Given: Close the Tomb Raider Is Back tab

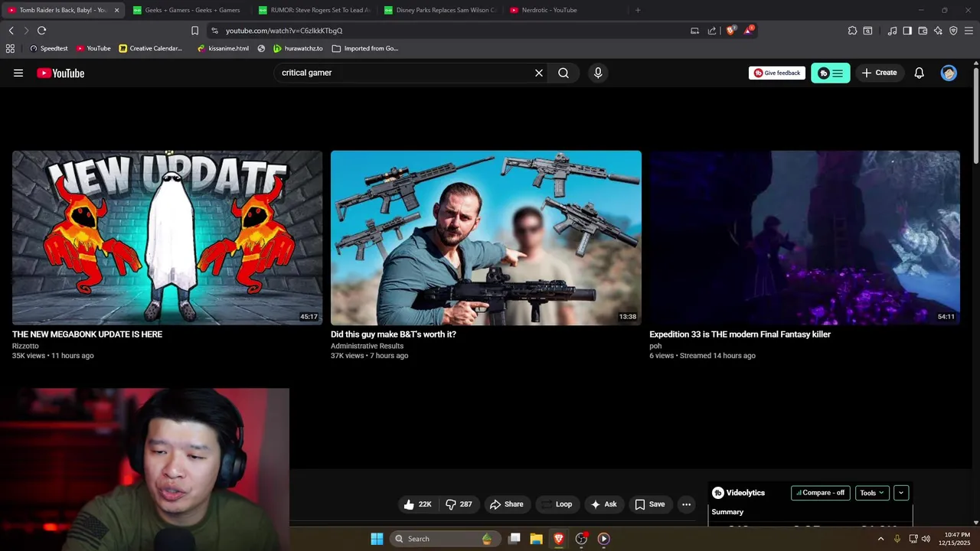Looking at the screenshot, I should 116,10.
